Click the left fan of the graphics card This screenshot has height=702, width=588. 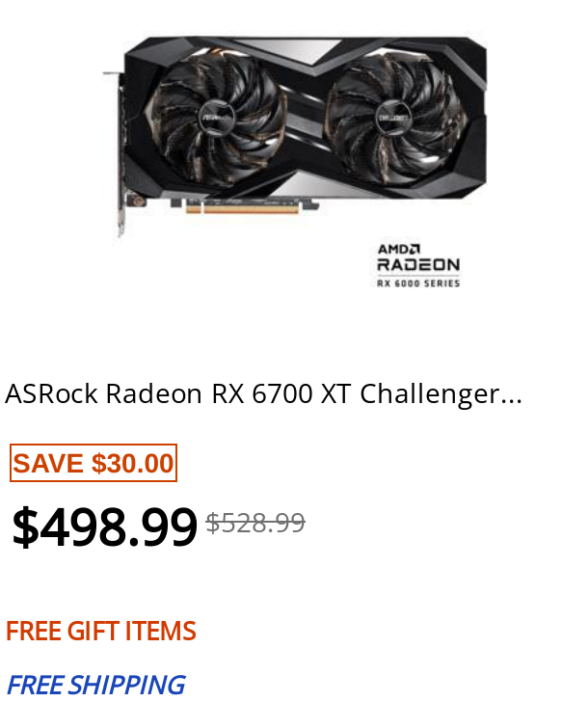tap(216, 119)
